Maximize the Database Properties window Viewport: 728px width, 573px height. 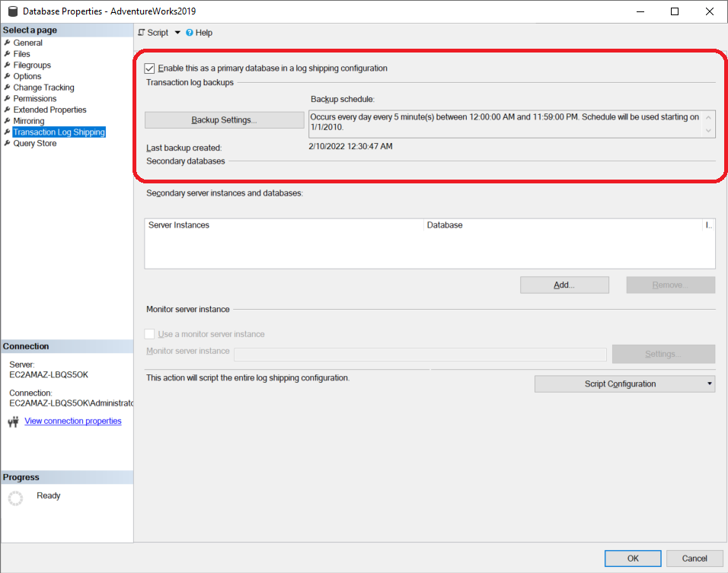tap(675, 11)
